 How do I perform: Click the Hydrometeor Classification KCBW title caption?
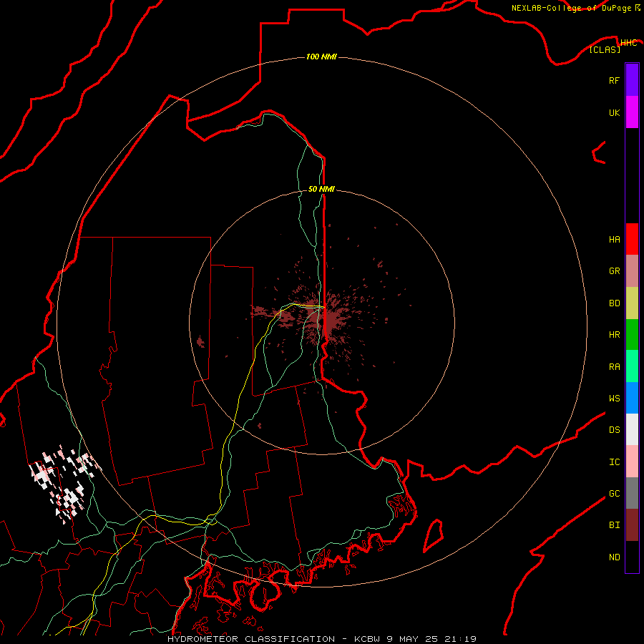click(x=321, y=639)
